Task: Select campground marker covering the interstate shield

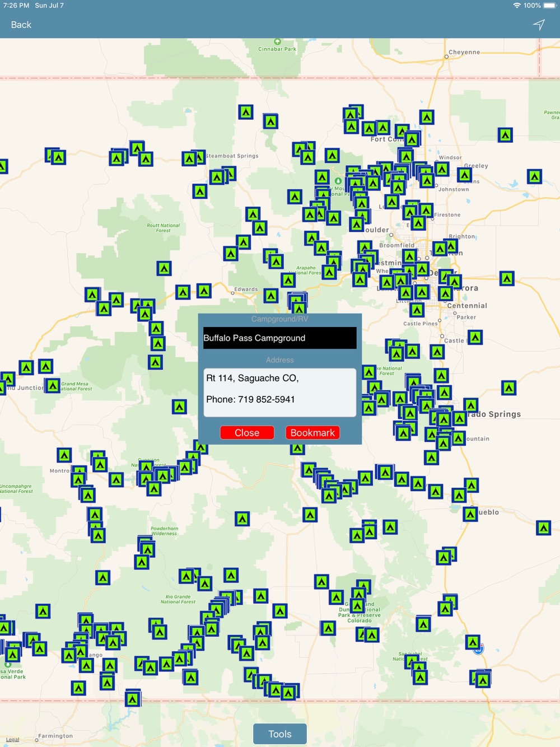Action: 473,642
